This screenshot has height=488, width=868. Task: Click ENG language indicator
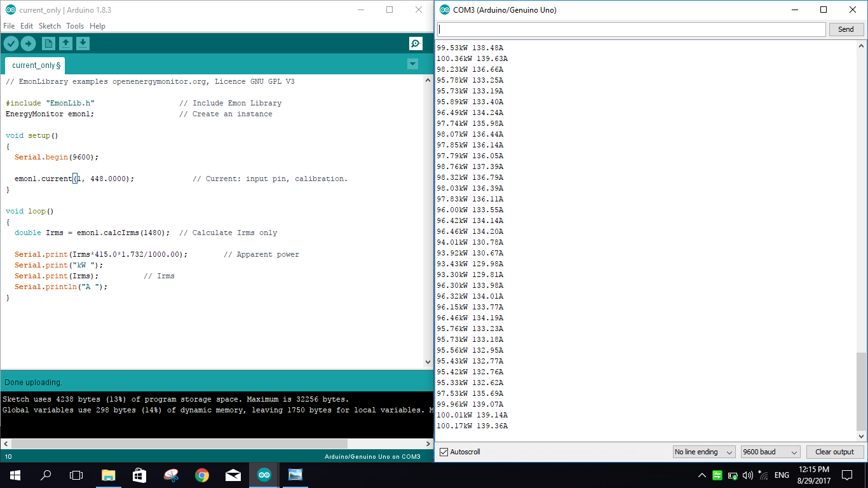pyautogui.click(x=782, y=475)
